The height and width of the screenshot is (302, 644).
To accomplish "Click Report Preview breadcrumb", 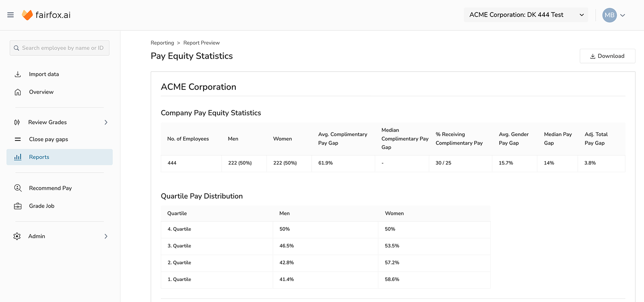I will pyautogui.click(x=202, y=43).
